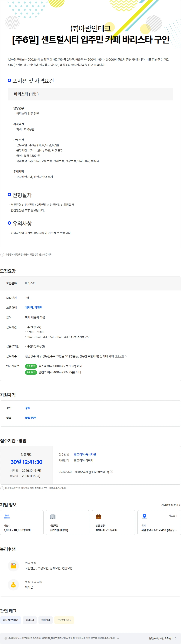Click the 퇴직금 benefit text

(29, 587)
